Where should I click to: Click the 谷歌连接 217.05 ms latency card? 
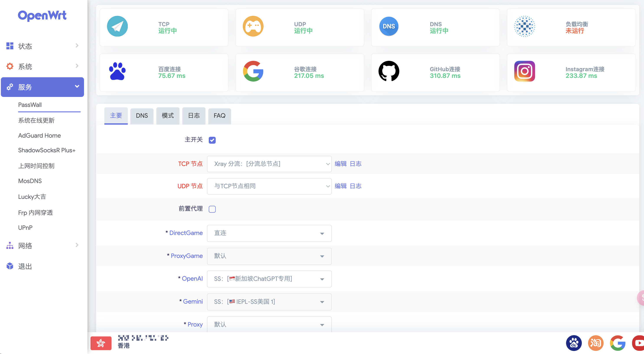coord(299,73)
